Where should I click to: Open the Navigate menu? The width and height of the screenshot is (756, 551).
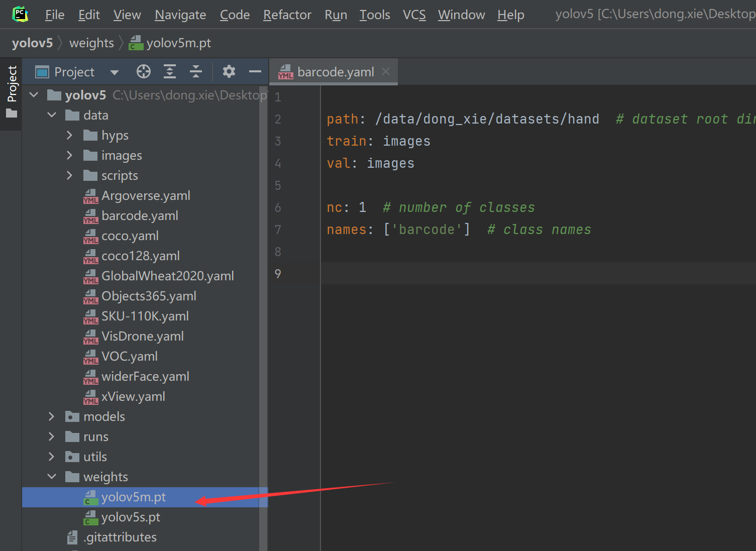pos(180,15)
